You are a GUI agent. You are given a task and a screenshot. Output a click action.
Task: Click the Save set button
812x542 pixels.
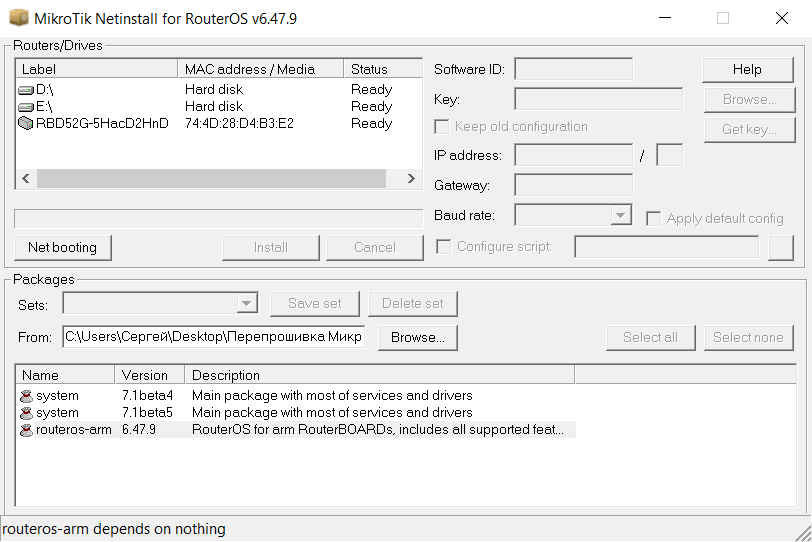pos(315,303)
